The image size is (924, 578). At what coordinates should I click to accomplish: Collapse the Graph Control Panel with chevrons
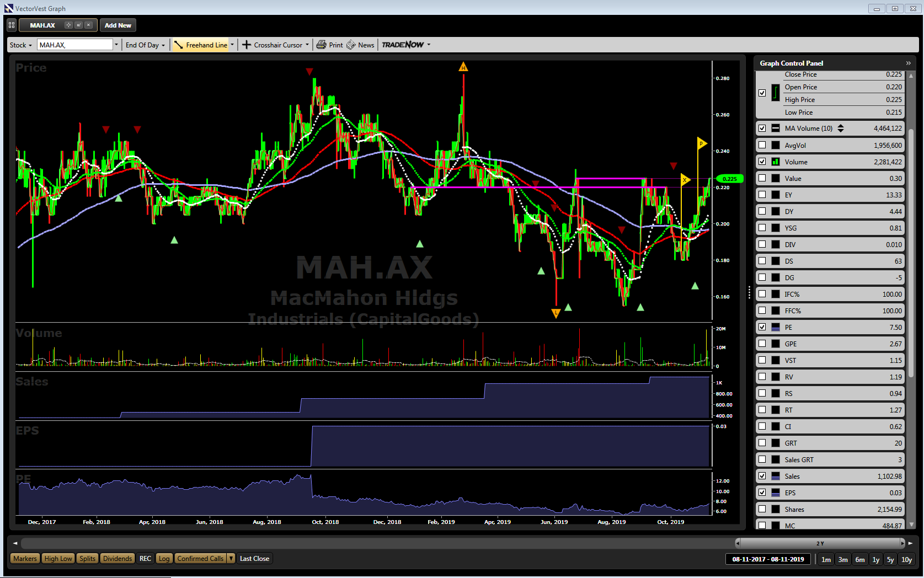[x=908, y=63]
